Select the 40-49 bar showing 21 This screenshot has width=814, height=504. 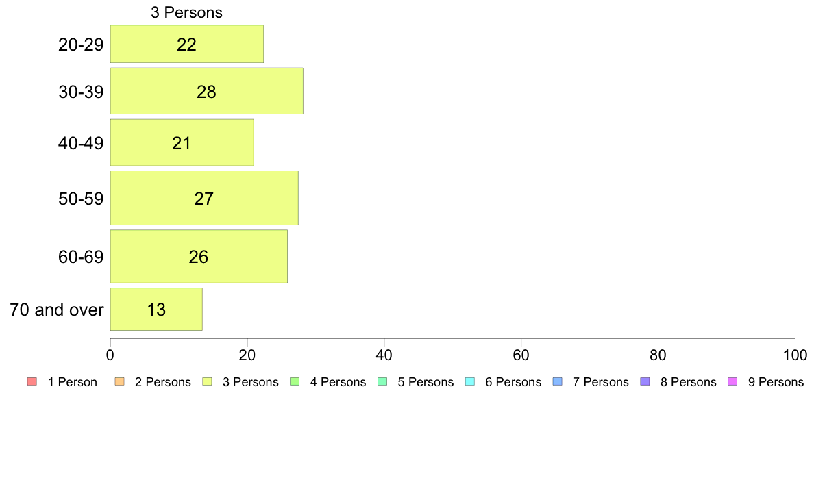(x=182, y=142)
